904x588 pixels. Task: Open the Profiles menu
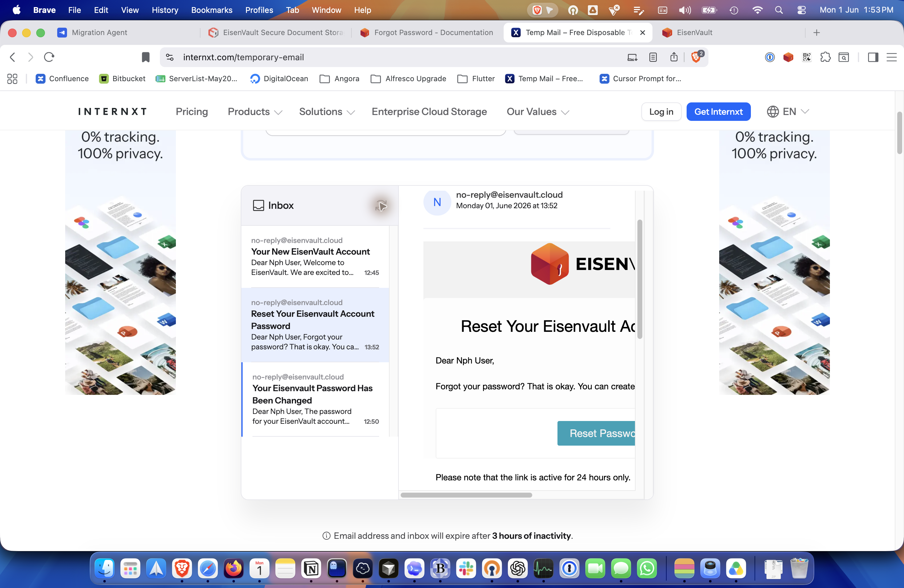click(259, 10)
